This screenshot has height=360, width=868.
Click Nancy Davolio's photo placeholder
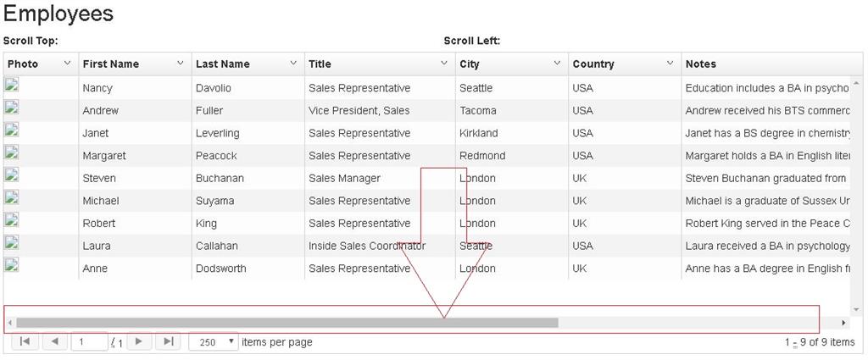12,84
